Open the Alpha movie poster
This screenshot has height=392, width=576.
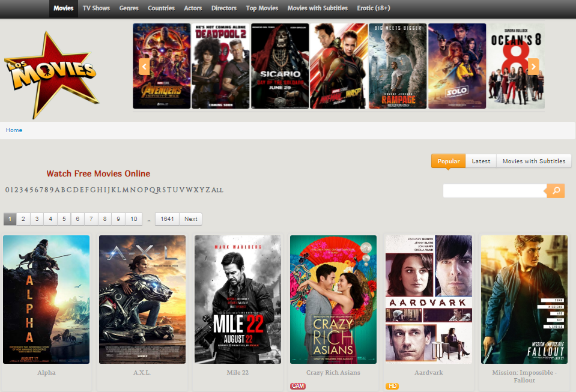pyautogui.click(x=46, y=300)
